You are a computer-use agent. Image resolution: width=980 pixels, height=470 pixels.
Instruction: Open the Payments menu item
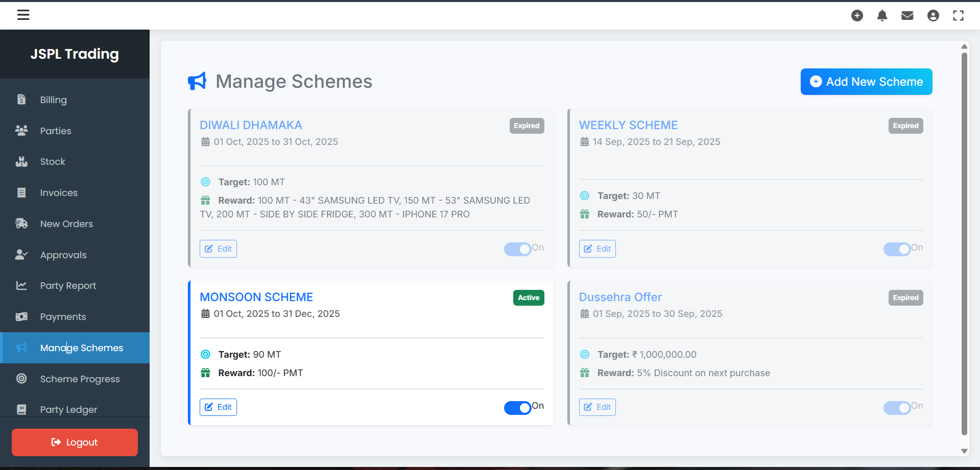pos(63,317)
